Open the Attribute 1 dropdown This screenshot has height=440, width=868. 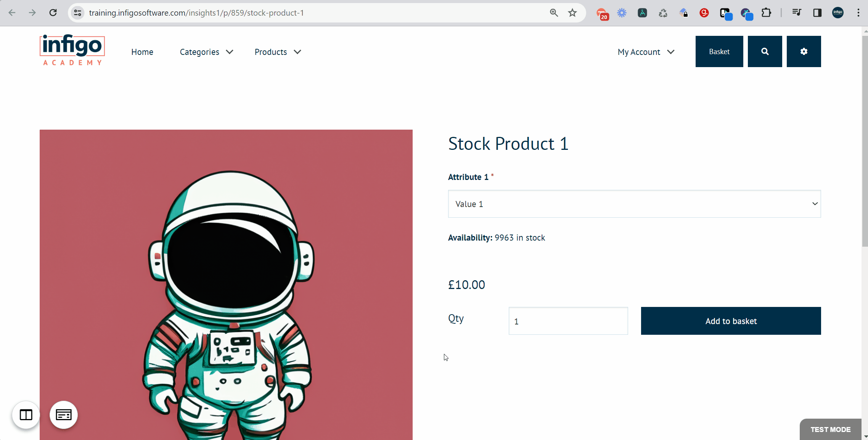[x=634, y=204]
